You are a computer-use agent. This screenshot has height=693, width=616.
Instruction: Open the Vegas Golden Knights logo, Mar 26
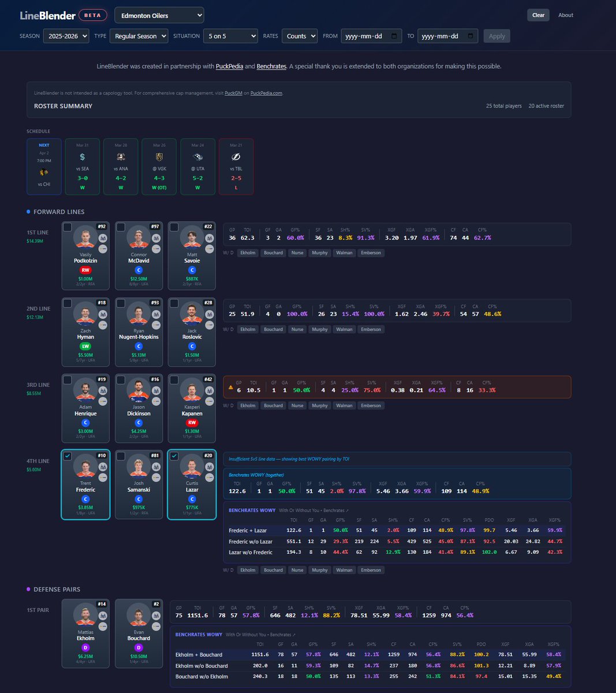[159, 157]
